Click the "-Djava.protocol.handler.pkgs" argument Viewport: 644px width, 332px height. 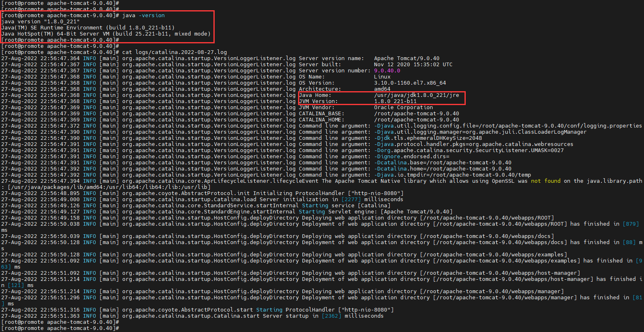coord(474,144)
